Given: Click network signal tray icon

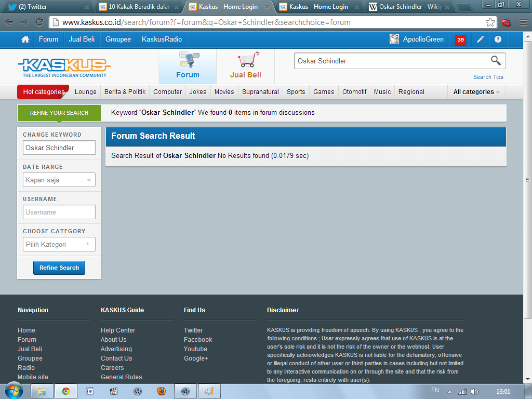Looking at the screenshot, I should coord(462,392).
